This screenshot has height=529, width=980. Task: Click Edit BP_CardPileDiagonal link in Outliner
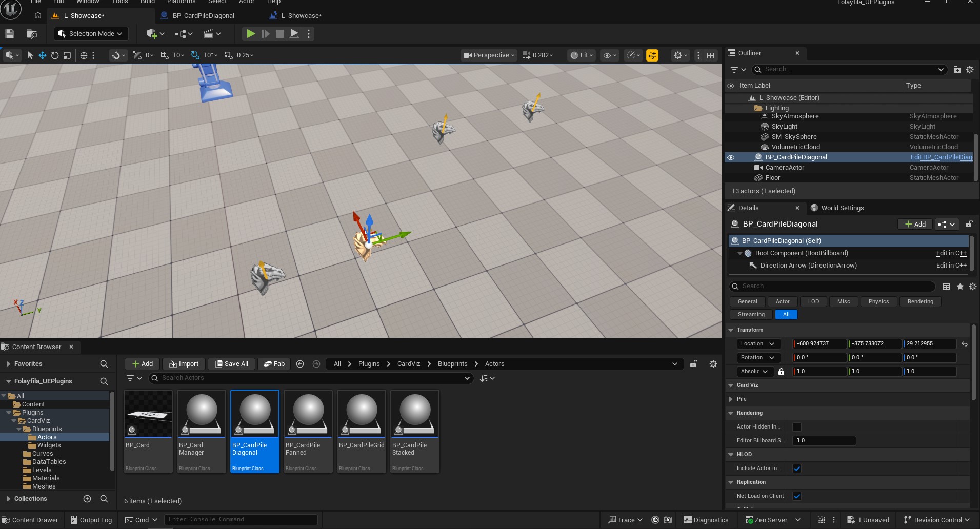(941, 157)
